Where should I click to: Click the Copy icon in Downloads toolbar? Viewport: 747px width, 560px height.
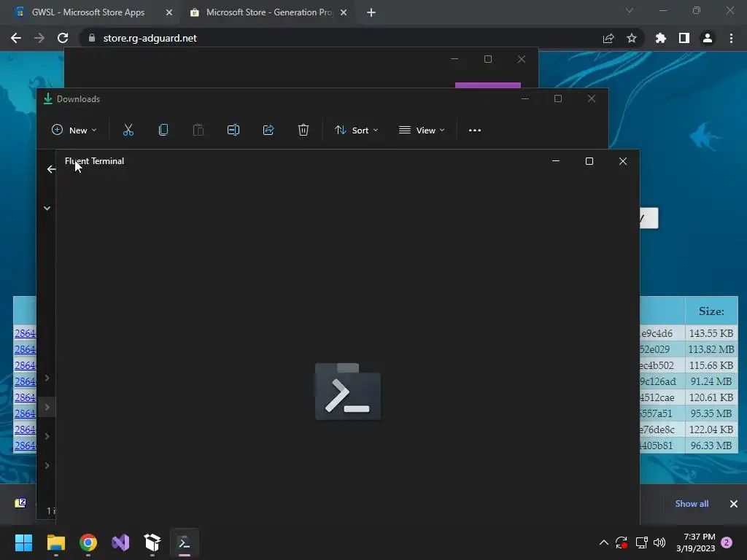163,130
